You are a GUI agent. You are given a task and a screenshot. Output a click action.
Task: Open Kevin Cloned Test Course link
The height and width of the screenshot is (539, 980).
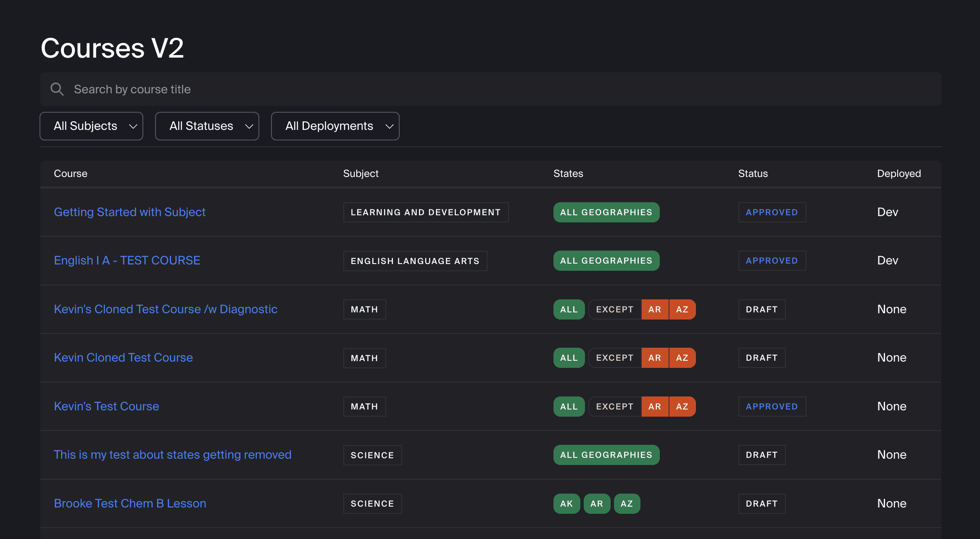(123, 357)
